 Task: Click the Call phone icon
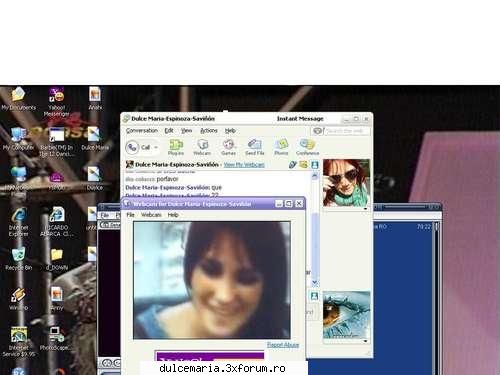132,147
